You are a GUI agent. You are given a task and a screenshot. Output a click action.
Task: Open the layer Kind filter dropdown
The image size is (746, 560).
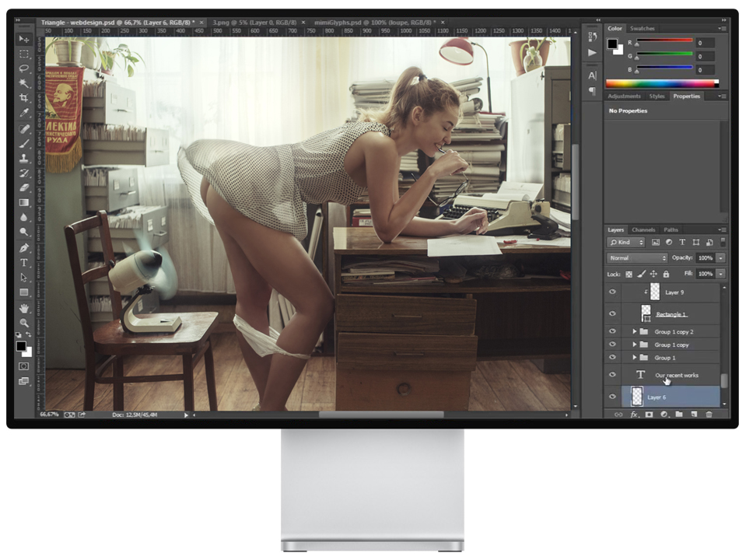click(625, 242)
